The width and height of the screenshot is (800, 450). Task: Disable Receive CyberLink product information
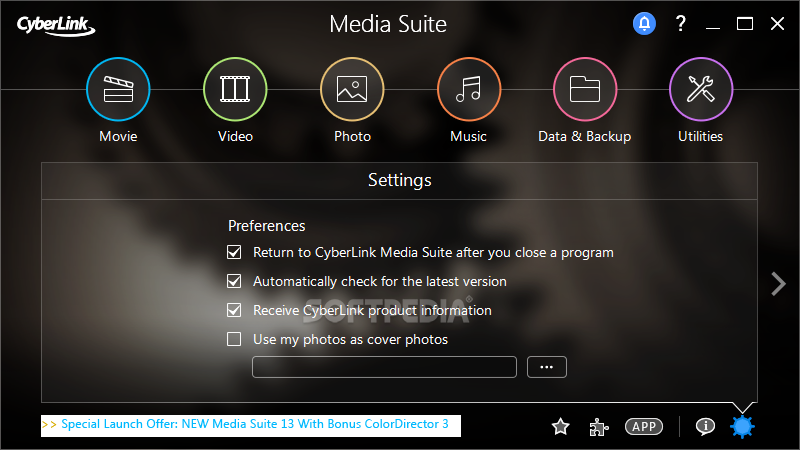point(234,310)
